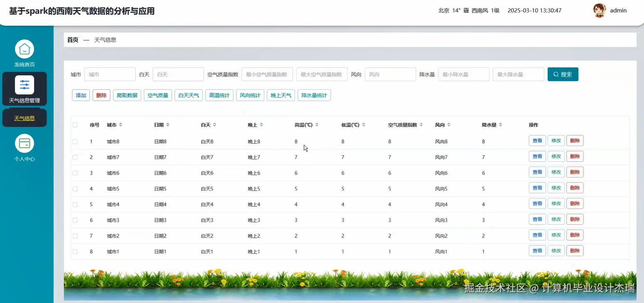The image size is (644, 303).
Task: Sort table by 空气质量指数 column arrows
Action: pyautogui.click(x=421, y=125)
